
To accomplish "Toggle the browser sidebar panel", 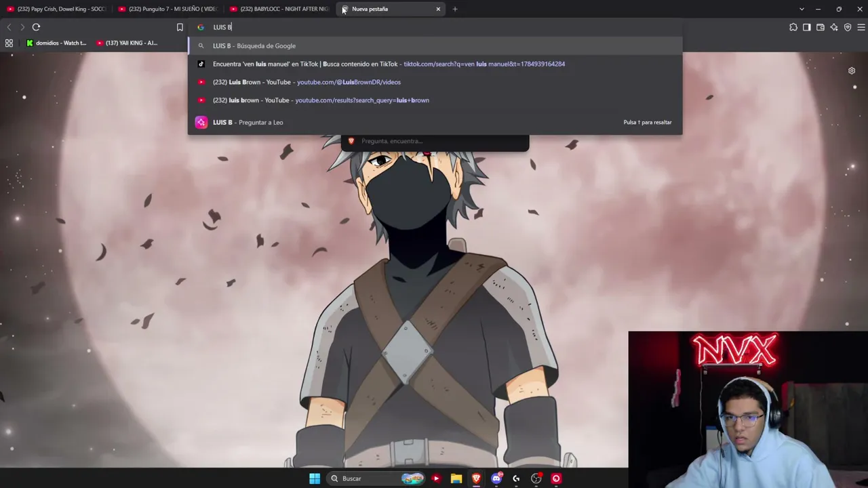I will pyautogui.click(x=807, y=27).
